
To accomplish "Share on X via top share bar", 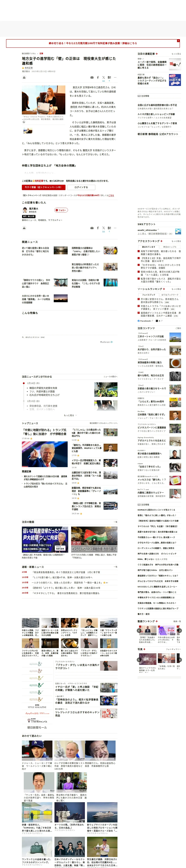I will pos(104,78).
